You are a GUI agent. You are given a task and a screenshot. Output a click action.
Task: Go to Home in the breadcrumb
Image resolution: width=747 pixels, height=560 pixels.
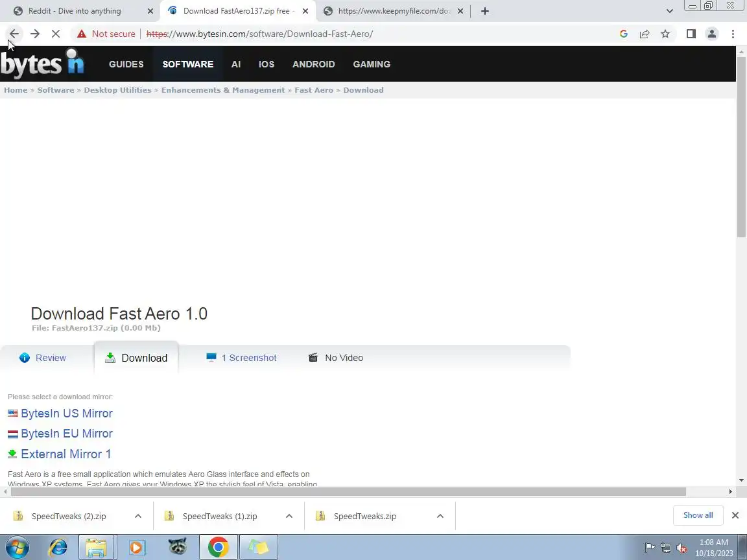[16, 90]
